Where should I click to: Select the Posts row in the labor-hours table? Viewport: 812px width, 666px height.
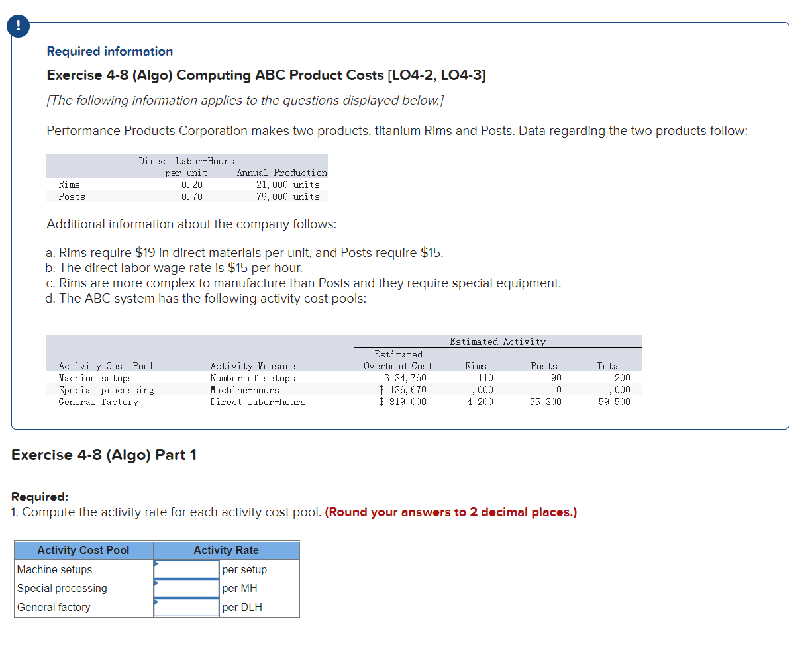(x=185, y=197)
